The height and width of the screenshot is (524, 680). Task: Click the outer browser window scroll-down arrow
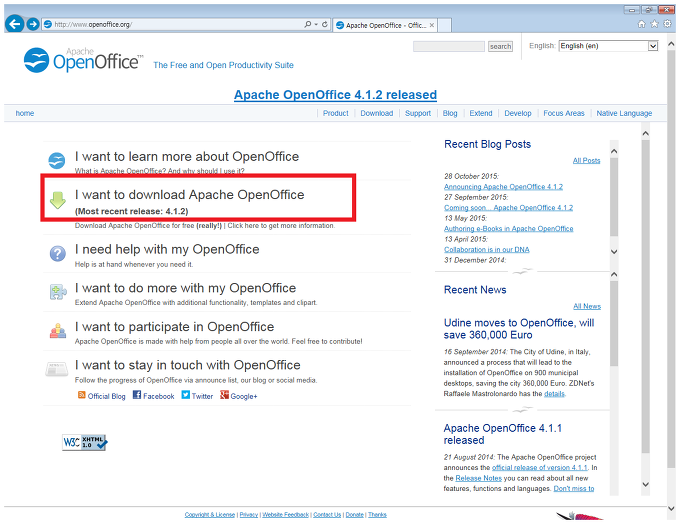point(671,508)
